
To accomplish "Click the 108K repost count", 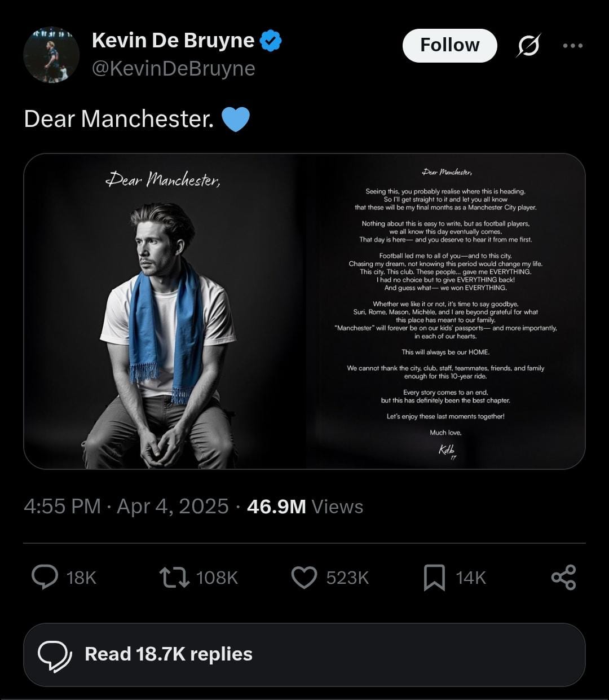I will pyautogui.click(x=217, y=578).
